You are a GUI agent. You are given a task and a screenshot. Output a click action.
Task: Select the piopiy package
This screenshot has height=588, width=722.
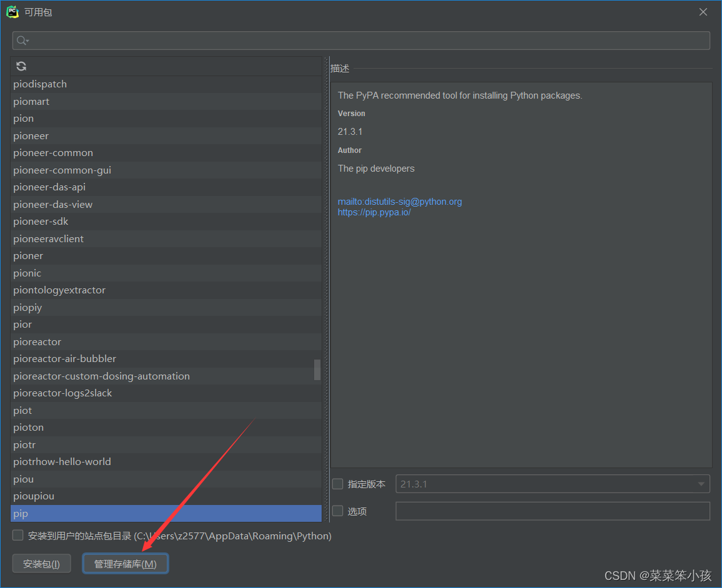(166, 307)
